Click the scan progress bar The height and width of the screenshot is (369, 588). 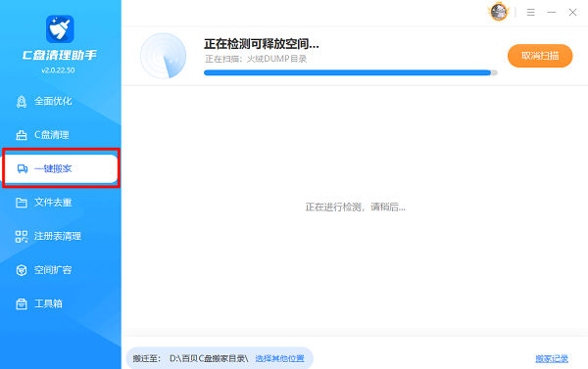pos(351,72)
